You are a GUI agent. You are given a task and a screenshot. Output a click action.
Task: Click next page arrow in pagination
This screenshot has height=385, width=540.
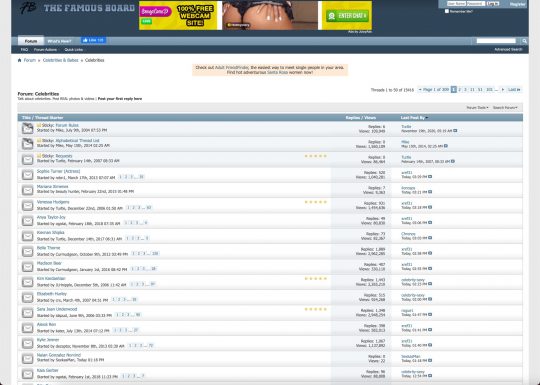(x=503, y=90)
